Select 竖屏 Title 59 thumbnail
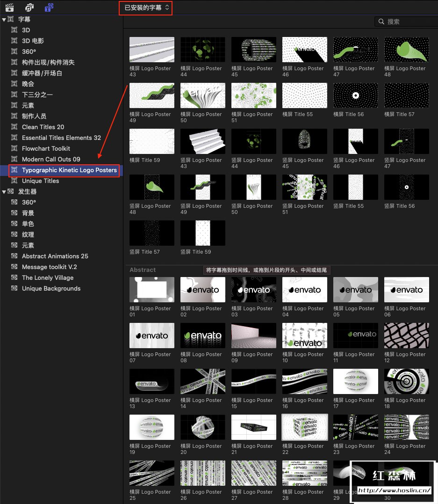This screenshot has width=438, height=504. pyautogui.click(x=203, y=233)
